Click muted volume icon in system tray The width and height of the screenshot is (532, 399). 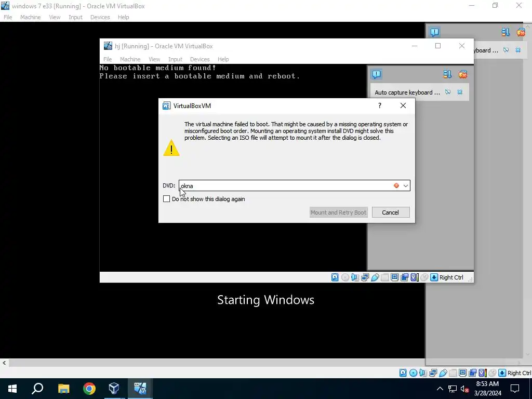point(464,389)
